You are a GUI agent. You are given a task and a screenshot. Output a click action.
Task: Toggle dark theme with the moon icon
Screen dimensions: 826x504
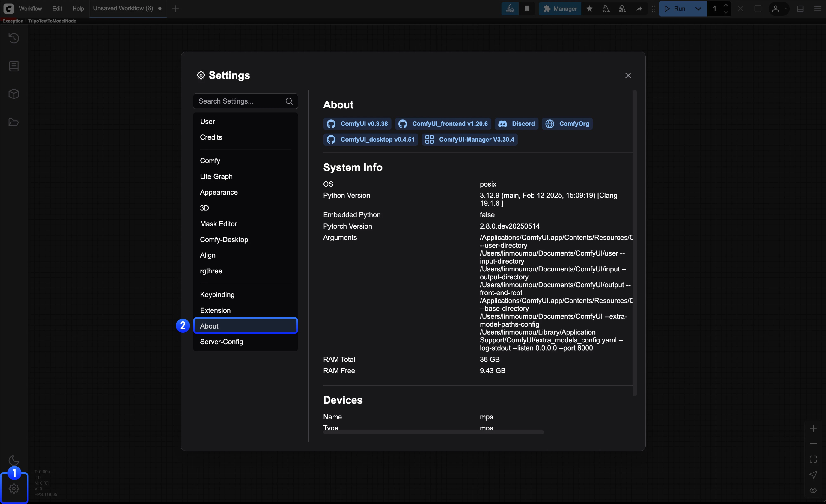click(x=14, y=460)
